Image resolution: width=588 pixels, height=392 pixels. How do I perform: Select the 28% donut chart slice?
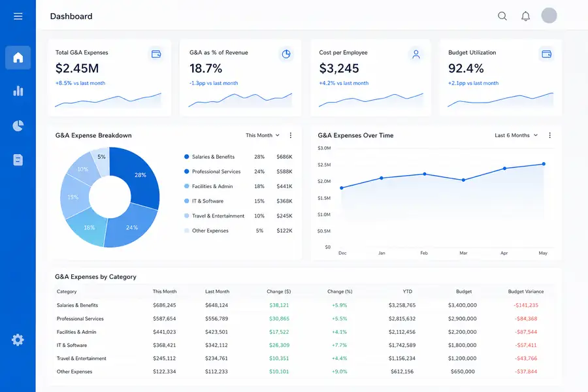pyautogui.click(x=140, y=175)
